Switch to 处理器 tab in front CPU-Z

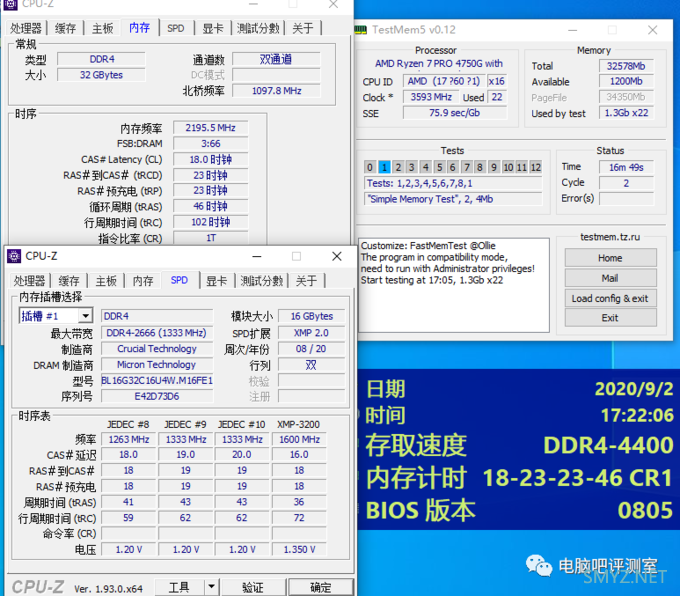click(29, 281)
